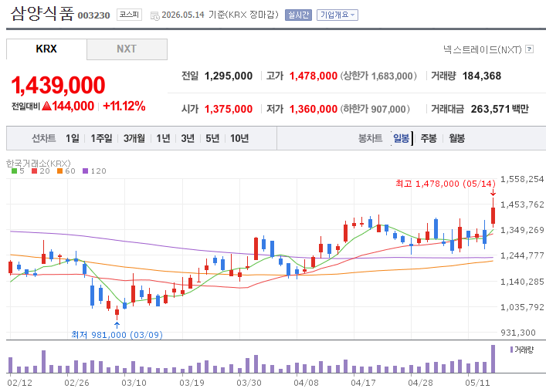Click the 1,244,777 price axis label
The height and width of the screenshot is (392, 546).
pyautogui.click(x=522, y=255)
